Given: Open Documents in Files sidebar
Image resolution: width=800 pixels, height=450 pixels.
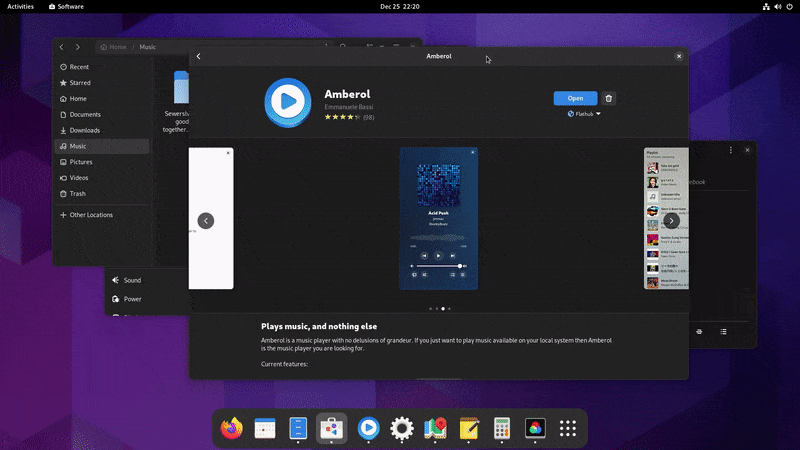Looking at the screenshot, I should pyautogui.click(x=102, y=114).
